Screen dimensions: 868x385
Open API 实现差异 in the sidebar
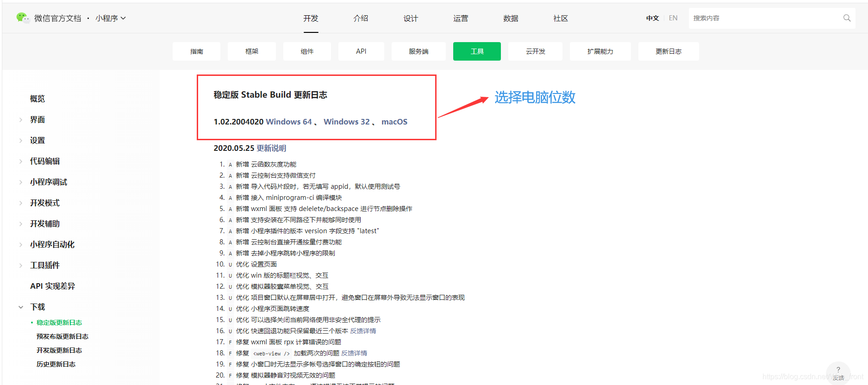click(52, 286)
